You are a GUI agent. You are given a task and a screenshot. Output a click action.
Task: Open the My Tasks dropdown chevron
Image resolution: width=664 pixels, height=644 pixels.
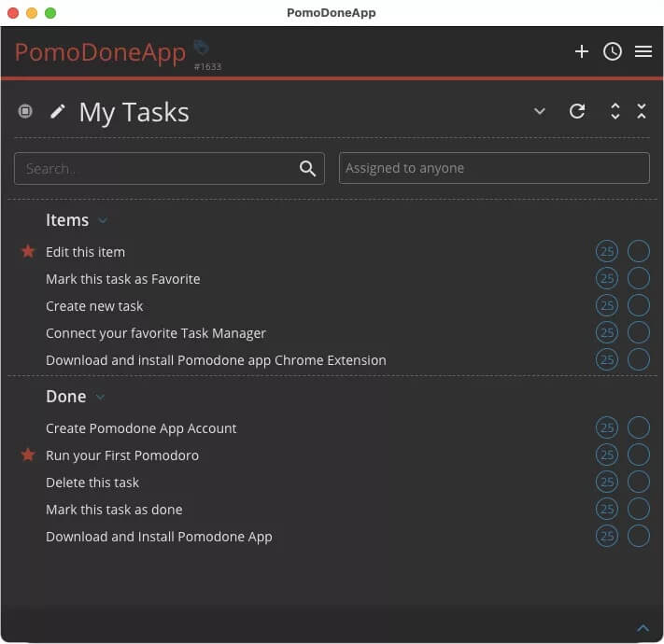click(x=539, y=111)
